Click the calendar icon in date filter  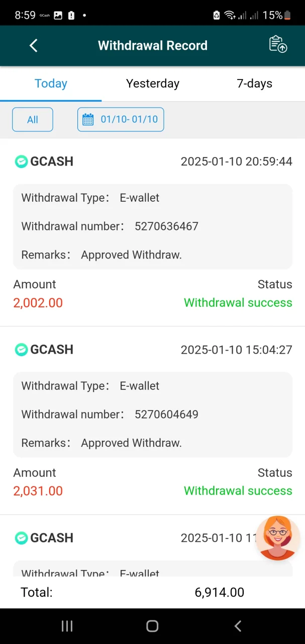tap(88, 120)
